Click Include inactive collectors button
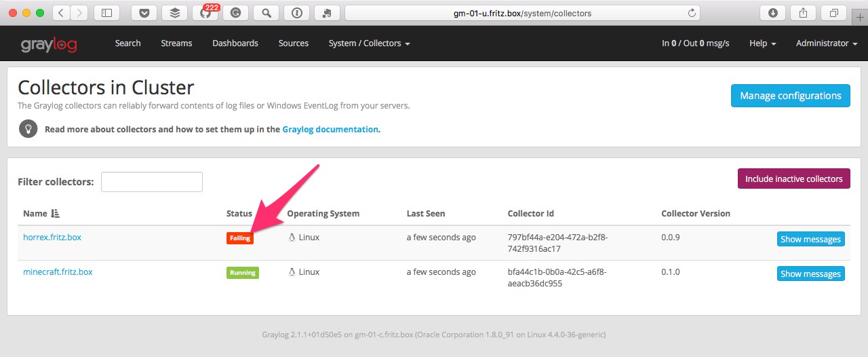Viewport: 868px width, 357px height. 793,178
